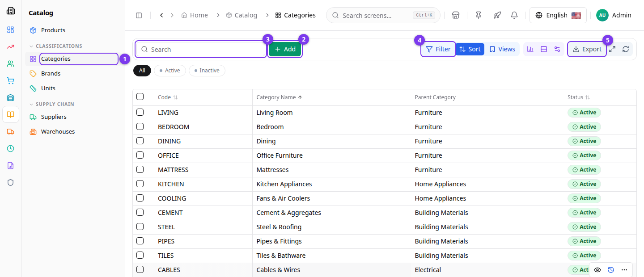Select the Inactive status filter tab
644x277 pixels.
click(207, 71)
